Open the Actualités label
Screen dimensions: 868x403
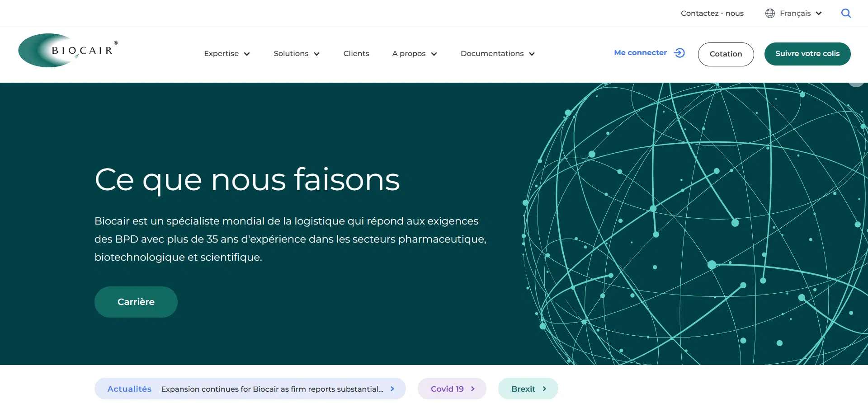pos(129,389)
